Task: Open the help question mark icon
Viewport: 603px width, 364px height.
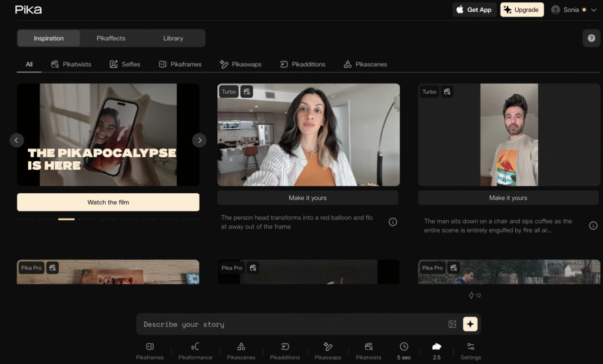Action: pyautogui.click(x=591, y=38)
